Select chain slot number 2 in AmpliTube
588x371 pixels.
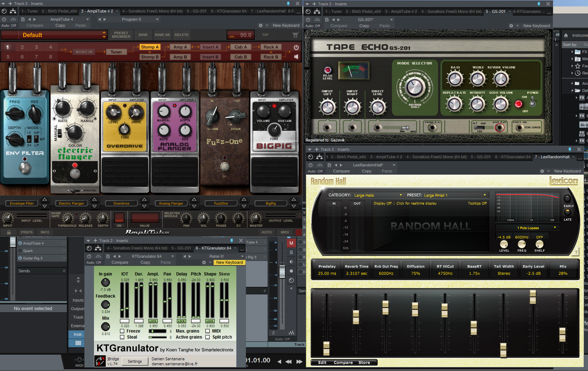[22, 47]
